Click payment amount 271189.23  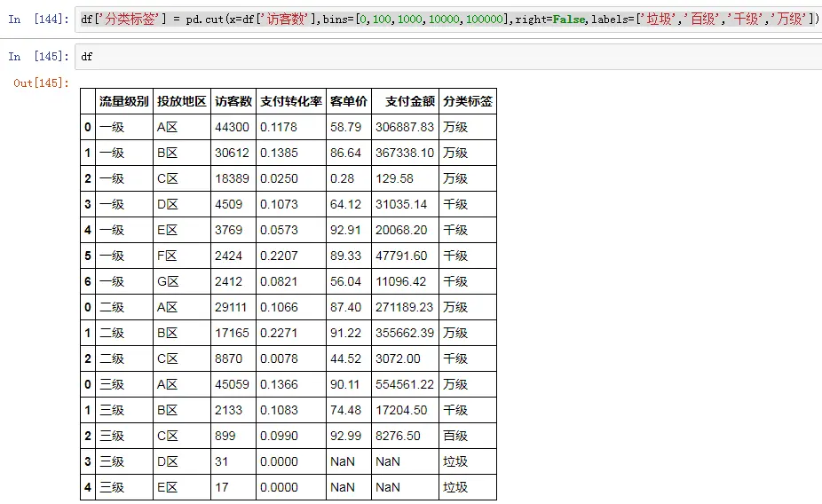coord(405,307)
